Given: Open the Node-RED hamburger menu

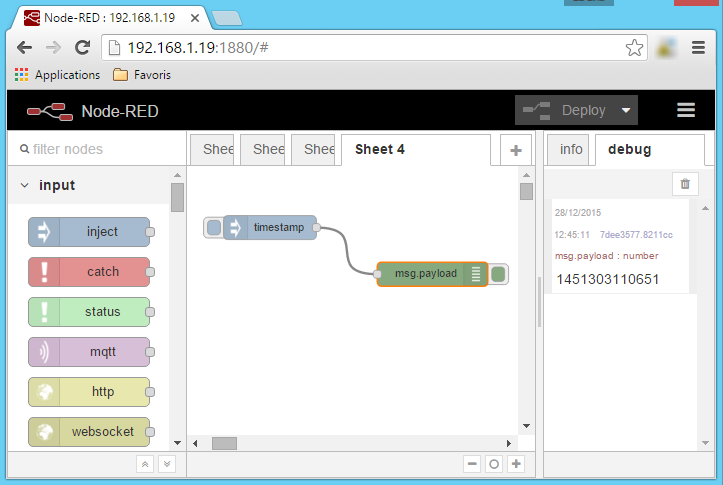Looking at the screenshot, I should pos(685,110).
